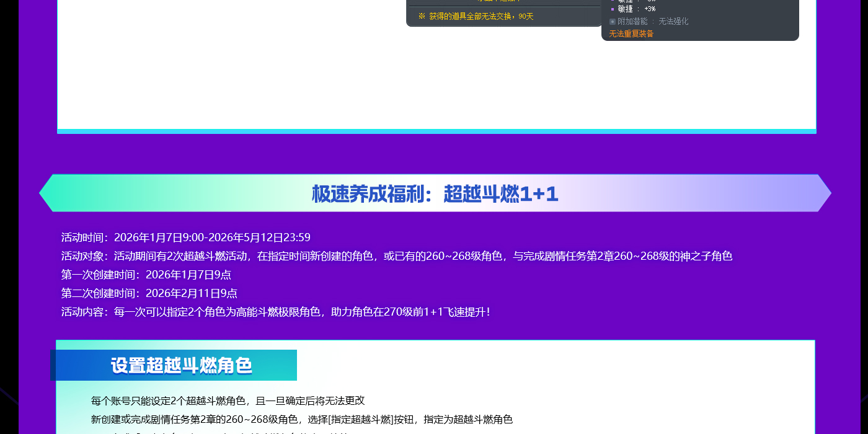Click the 活动对象 description line
This screenshot has width=868, height=434.
397,256
